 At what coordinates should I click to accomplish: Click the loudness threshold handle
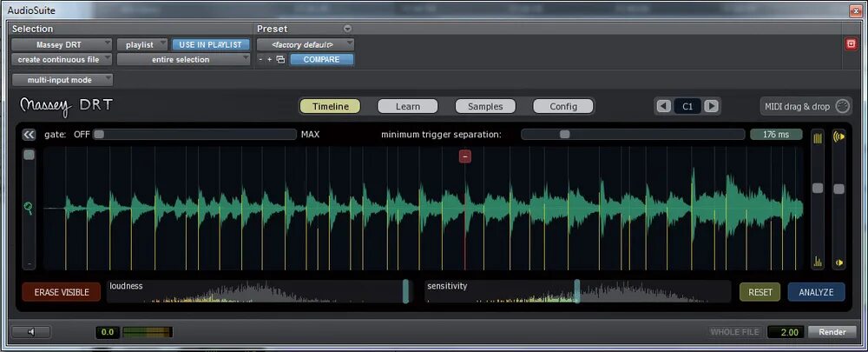(x=405, y=291)
